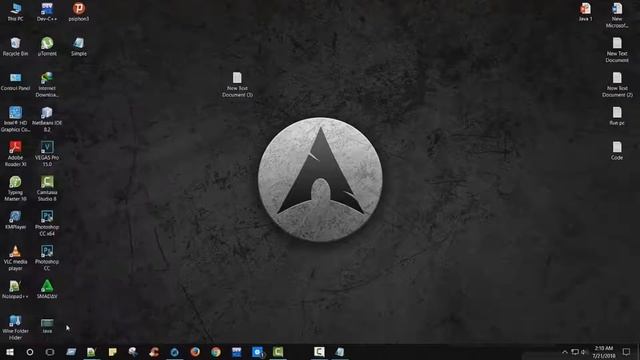This screenshot has width=640, height=360.
Task: Launch Firefox from the taskbar
Action: [x=195, y=352]
